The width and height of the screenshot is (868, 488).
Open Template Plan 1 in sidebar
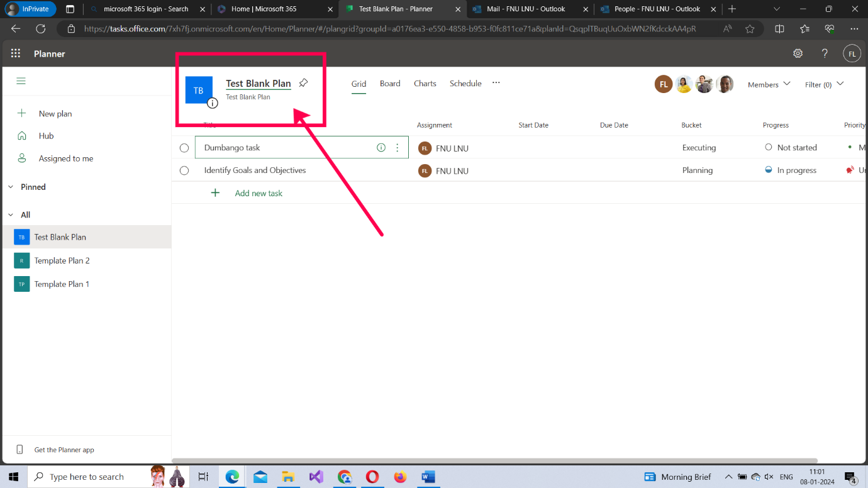86,284
